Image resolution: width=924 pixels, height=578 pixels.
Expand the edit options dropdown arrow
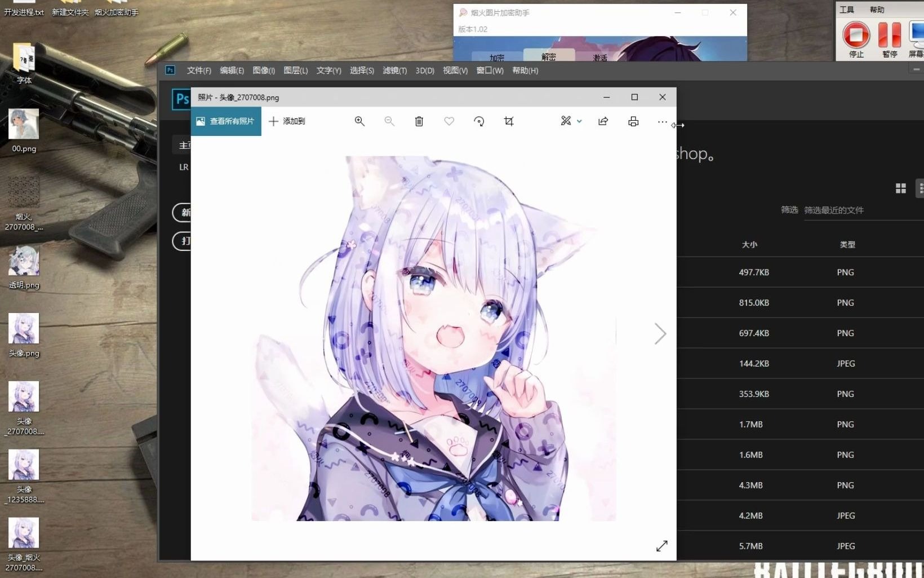[579, 121]
